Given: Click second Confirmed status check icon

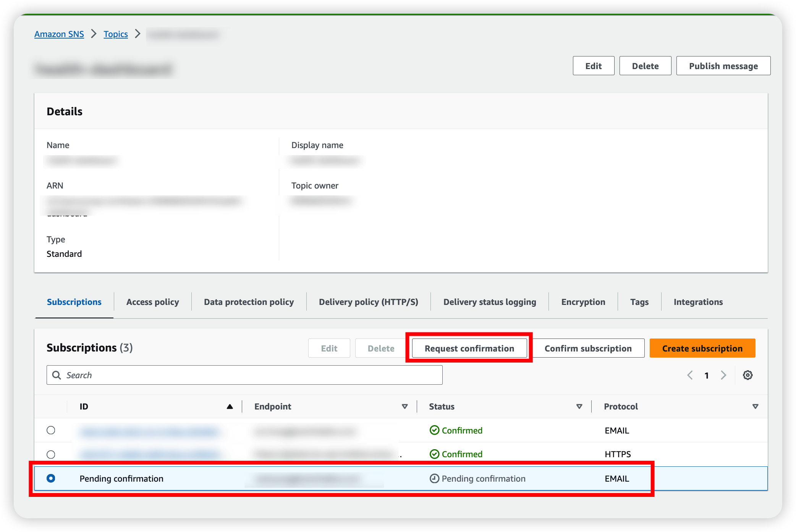Looking at the screenshot, I should click(x=434, y=454).
